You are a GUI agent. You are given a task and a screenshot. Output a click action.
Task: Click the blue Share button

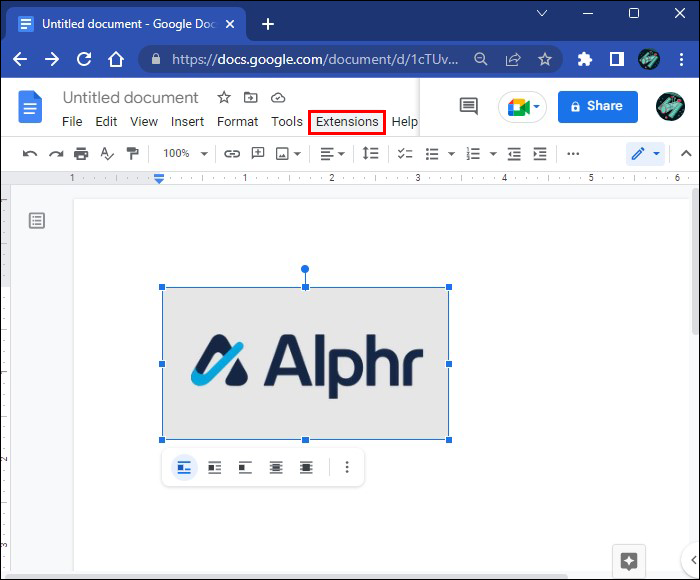point(598,107)
